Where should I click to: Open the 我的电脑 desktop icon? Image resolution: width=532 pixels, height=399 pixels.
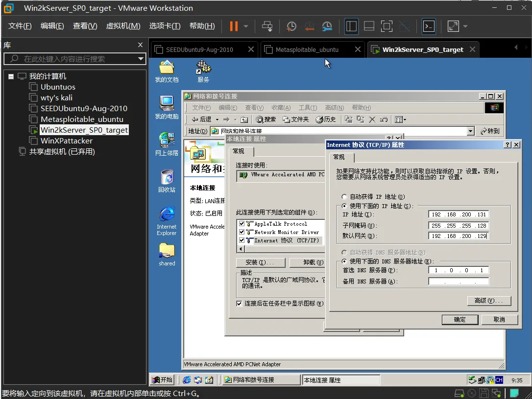(x=167, y=108)
